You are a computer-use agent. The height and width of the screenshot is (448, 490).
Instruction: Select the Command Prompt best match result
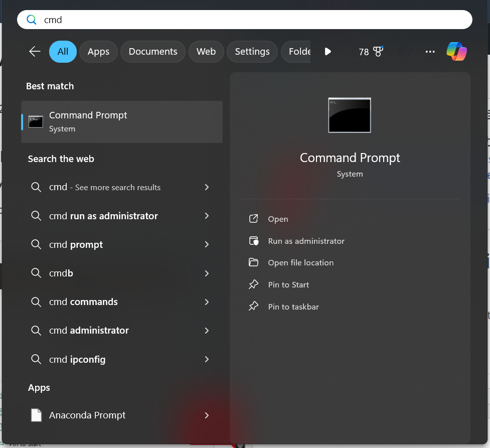[122, 122]
